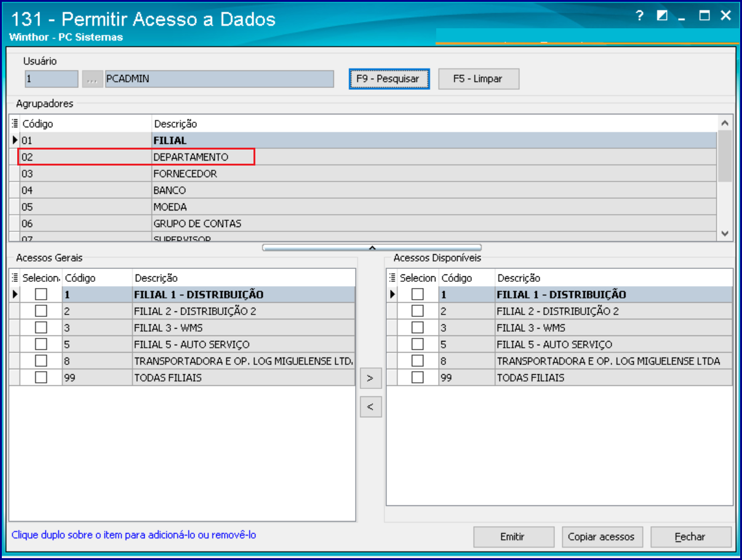Check FILIAL 5 box in Acessos Gerais
This screenshot has width=742, height=560.
[x=41, y=345]
